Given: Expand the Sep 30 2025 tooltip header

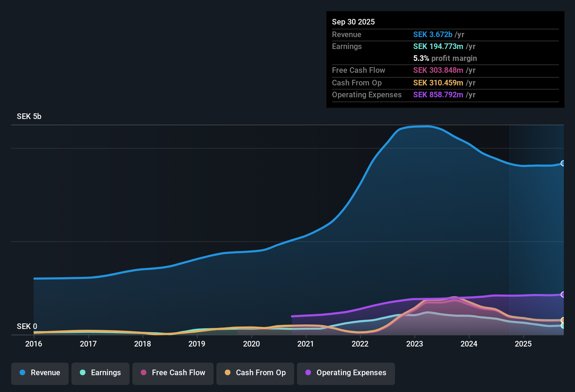Looking at the screenshot, I should click(x=353, y=22).
